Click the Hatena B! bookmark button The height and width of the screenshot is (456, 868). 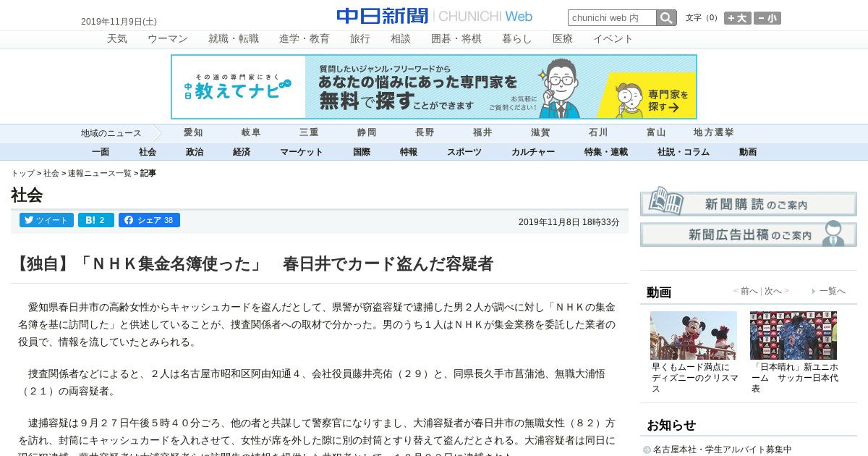pyautogui.click(x=96, y=220)
